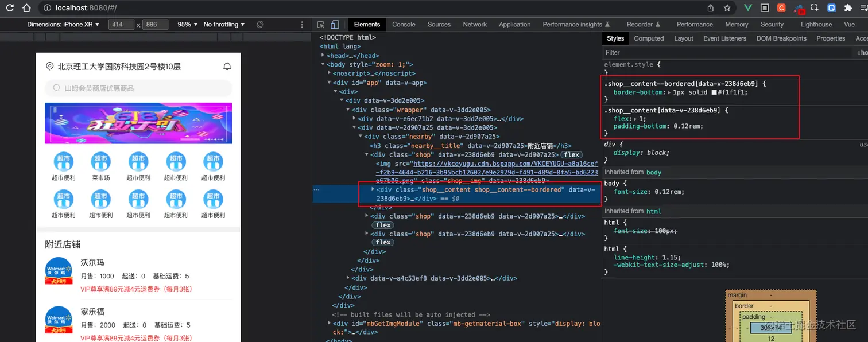Open the Application tab
This screenshot has height=342, width=868.
point(514,25)
